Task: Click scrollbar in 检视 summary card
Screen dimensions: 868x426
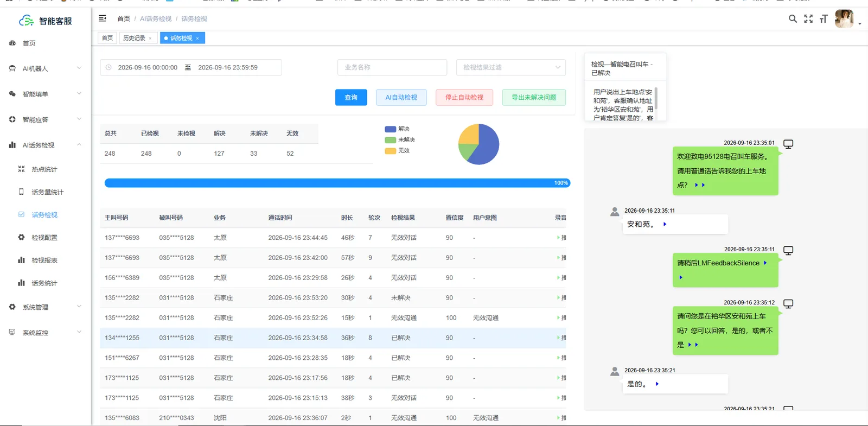Action: click(x=656, y=98)
